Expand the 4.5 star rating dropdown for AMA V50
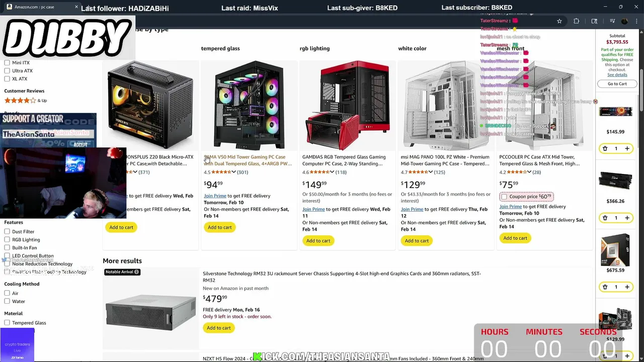This screenshot has width=644, height=362. pos(233,172)
